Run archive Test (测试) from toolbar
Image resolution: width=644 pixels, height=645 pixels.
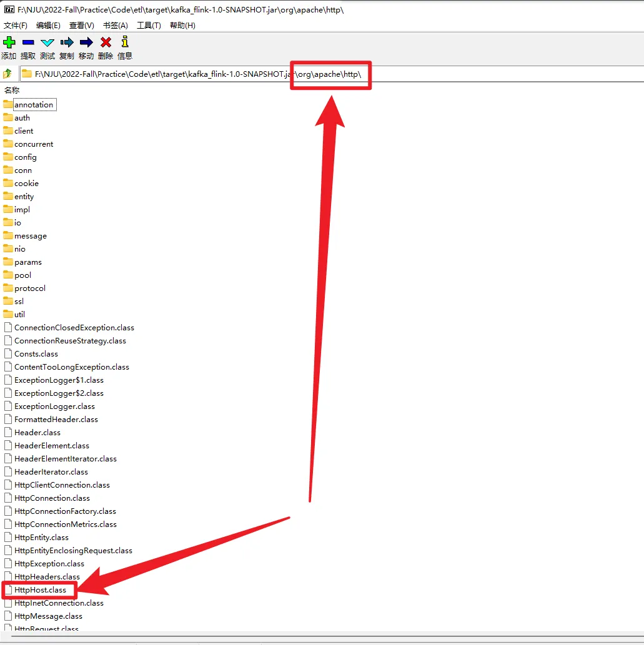point(47,42)
